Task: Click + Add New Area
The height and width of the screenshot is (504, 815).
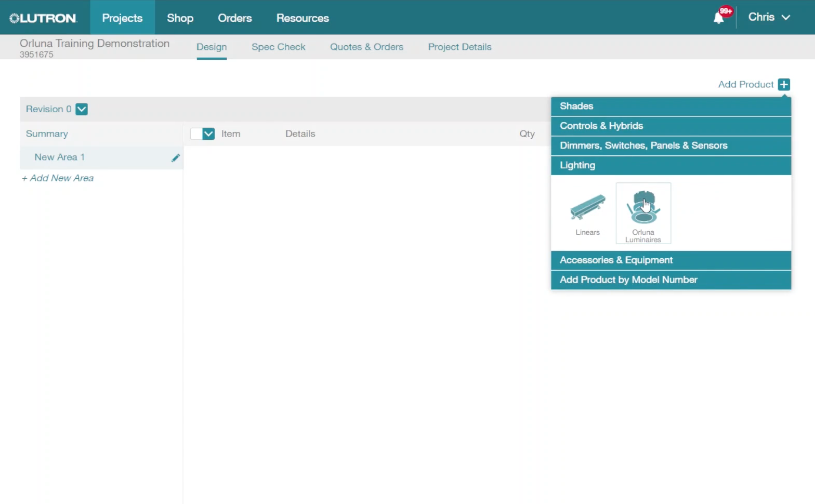Action: [58, 178]
